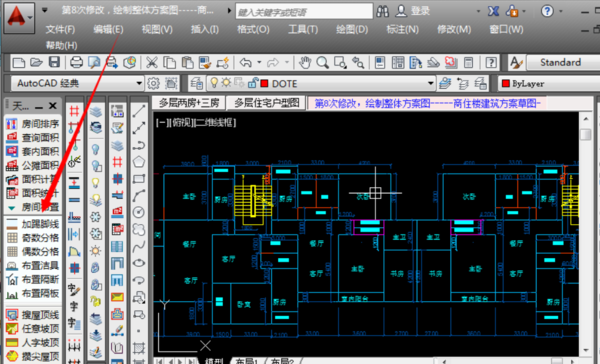This screenshot has width=600, height=364.
Task: Click the Zoom Realtime magnifier icon
Action: [x=323, y=62]
